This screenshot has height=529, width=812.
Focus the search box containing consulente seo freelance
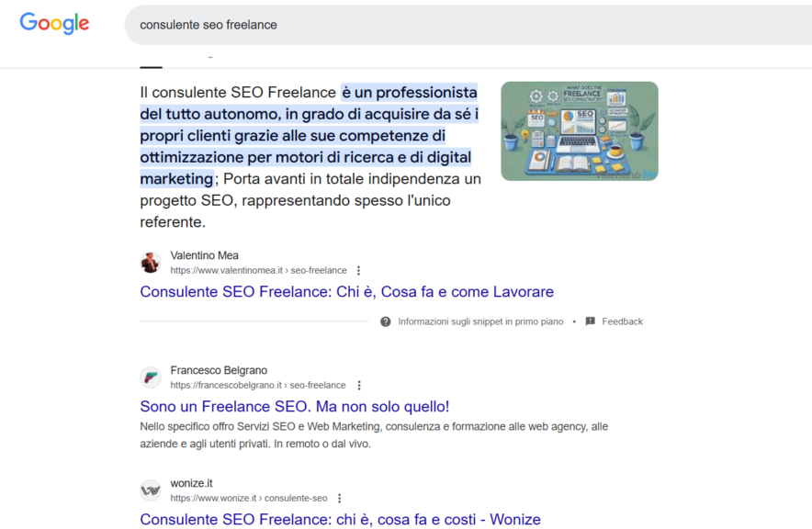(468, 25)
